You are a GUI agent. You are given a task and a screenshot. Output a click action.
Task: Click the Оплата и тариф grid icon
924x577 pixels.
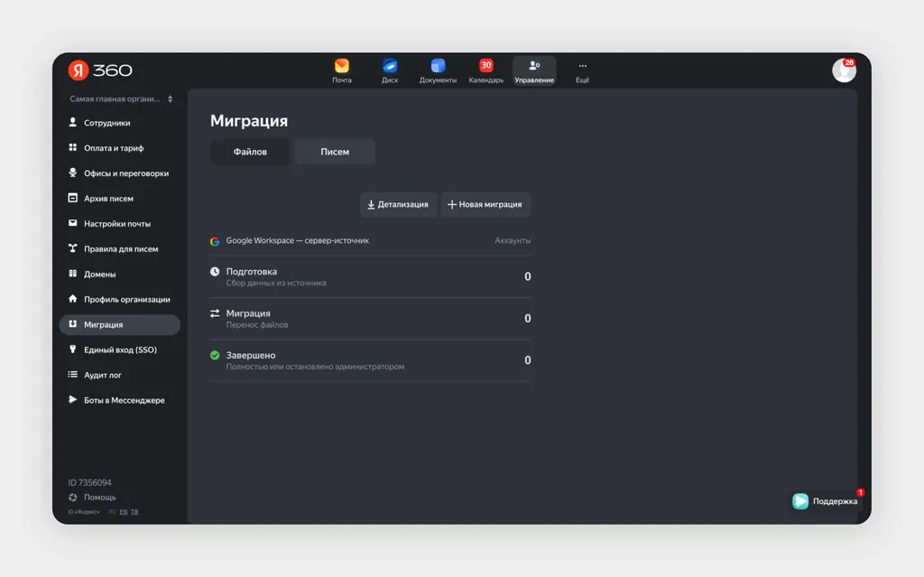(x=72, y=147)
